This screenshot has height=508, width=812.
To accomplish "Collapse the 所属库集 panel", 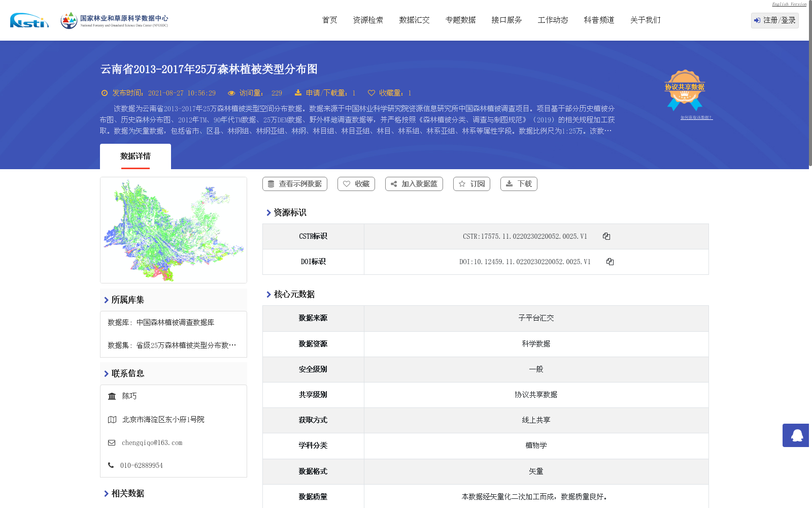I will point(124,300).
